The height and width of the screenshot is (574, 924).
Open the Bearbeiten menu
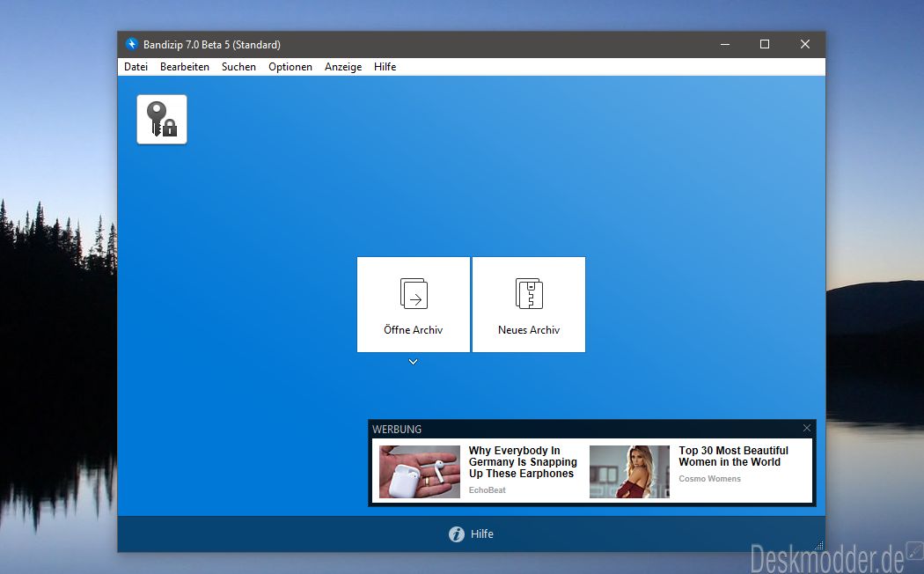(185, 67)
